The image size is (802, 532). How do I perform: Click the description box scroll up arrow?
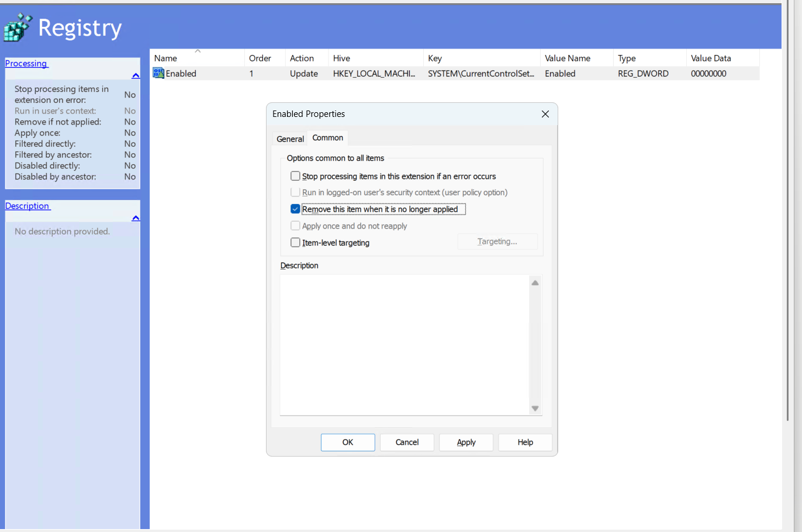(x=535, y=283)
